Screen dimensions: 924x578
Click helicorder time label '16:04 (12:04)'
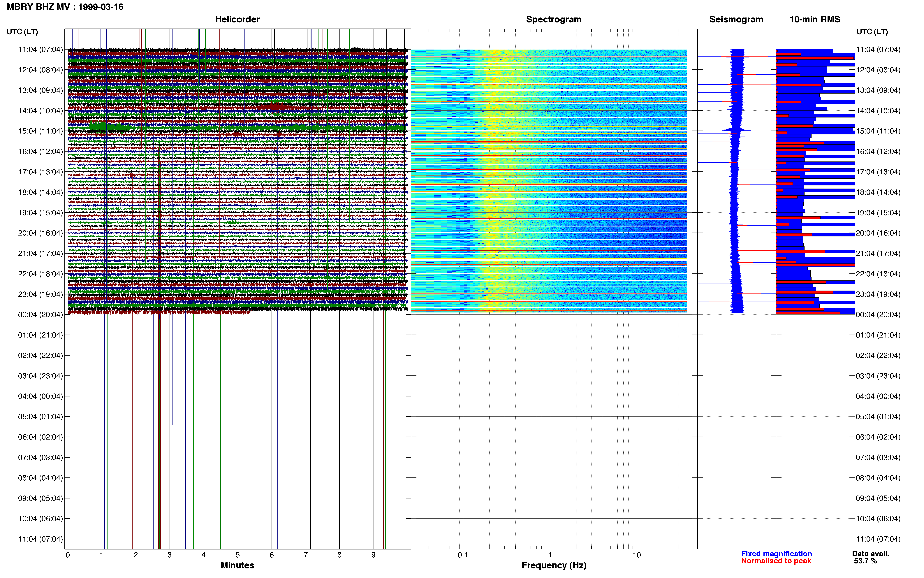[41, 151]
